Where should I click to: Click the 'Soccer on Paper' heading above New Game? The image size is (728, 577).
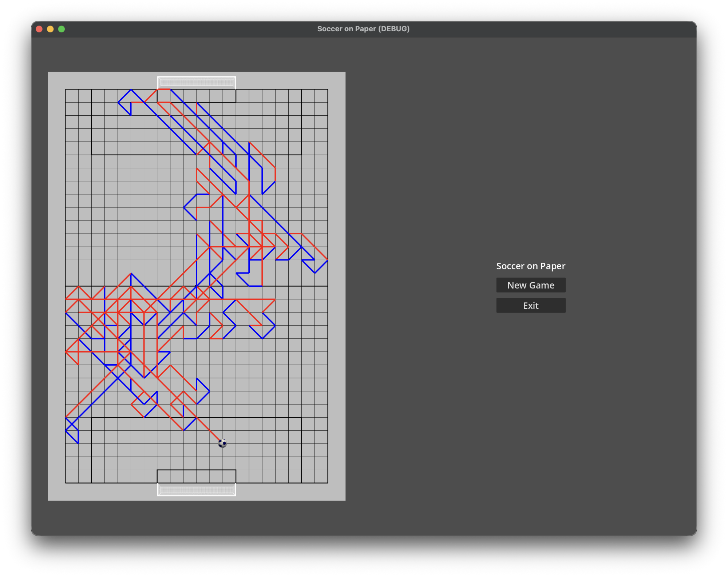531,266
